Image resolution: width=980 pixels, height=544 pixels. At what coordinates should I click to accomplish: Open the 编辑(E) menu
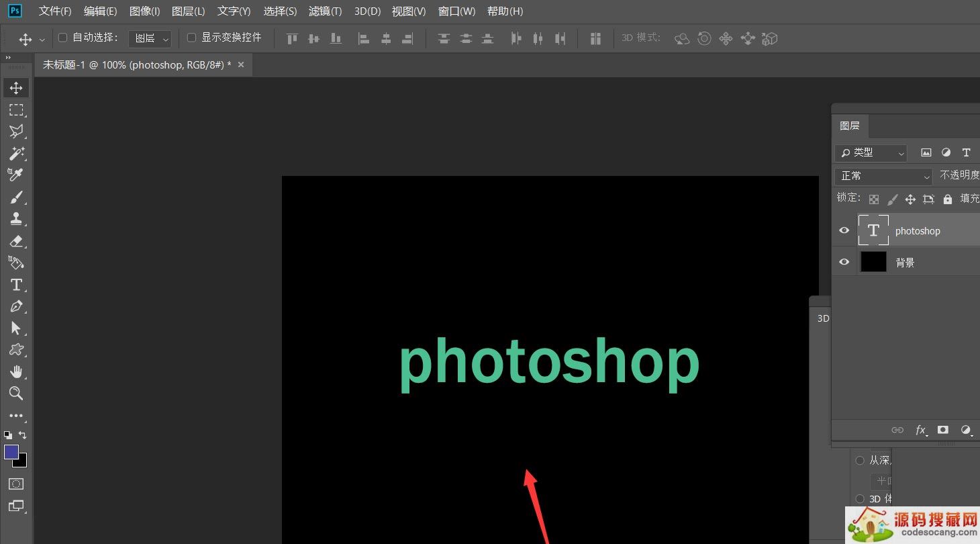pos(101,11)
